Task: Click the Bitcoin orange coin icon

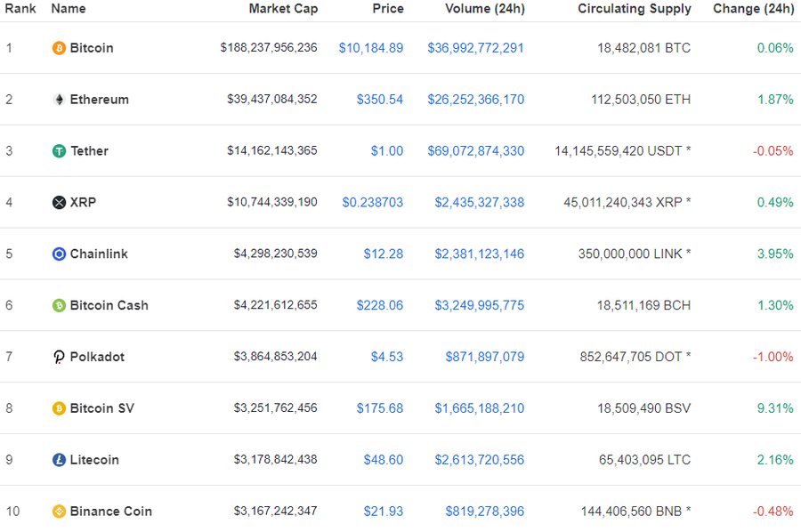Action: pyautogui.click(x=60, y=48)
